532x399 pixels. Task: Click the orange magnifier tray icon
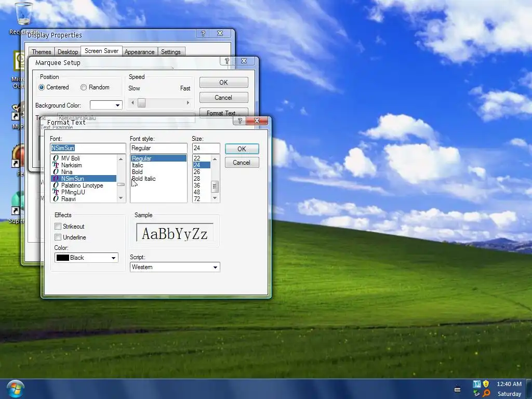486,394
